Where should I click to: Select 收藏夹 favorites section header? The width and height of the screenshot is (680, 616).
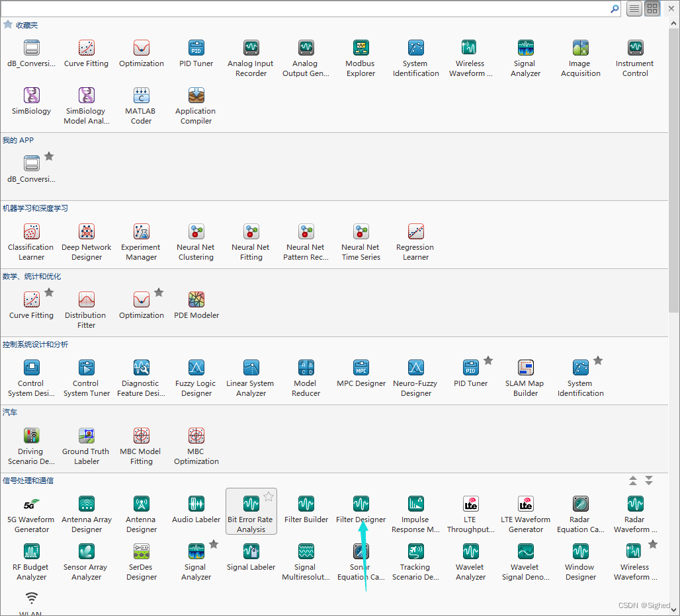(27, 25)
